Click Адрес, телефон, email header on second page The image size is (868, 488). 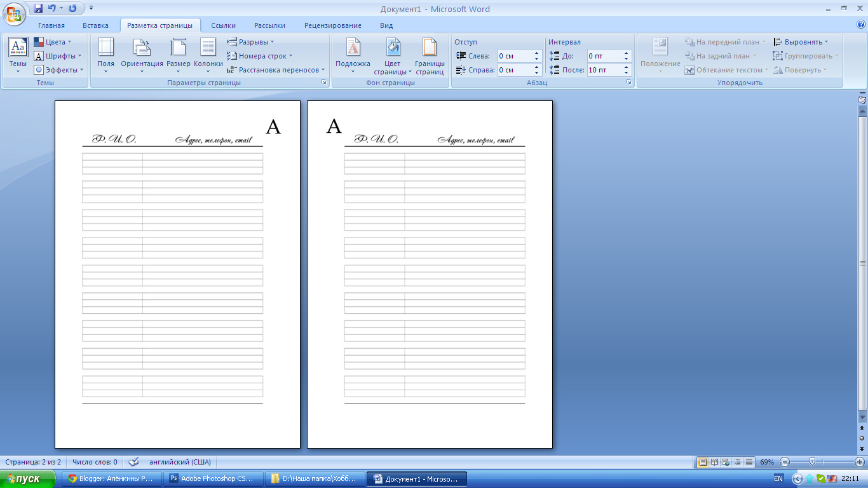(x=476, y=140)
